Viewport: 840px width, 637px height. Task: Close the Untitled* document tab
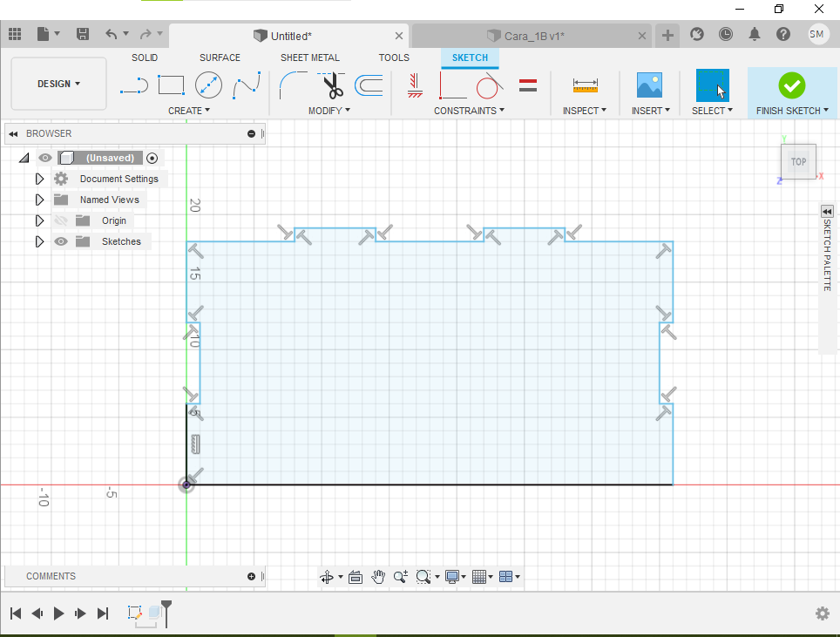click(398, 36)
